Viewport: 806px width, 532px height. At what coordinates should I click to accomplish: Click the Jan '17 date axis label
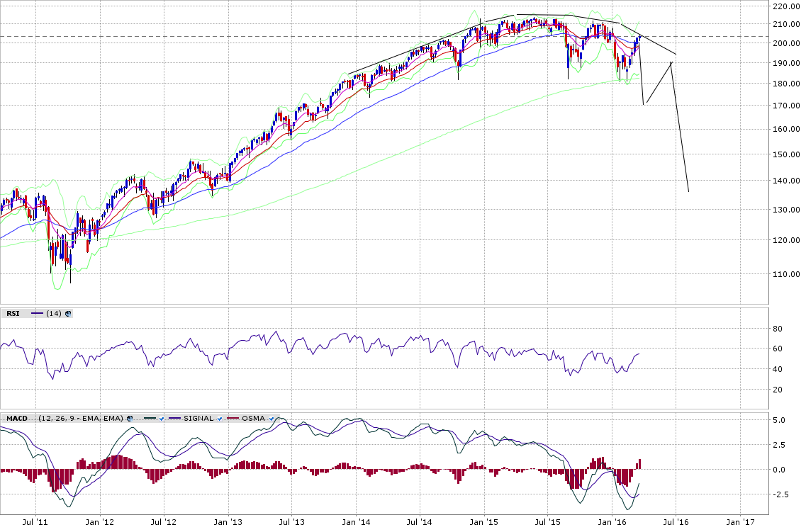pyautogui.click(x=739, y=522)
